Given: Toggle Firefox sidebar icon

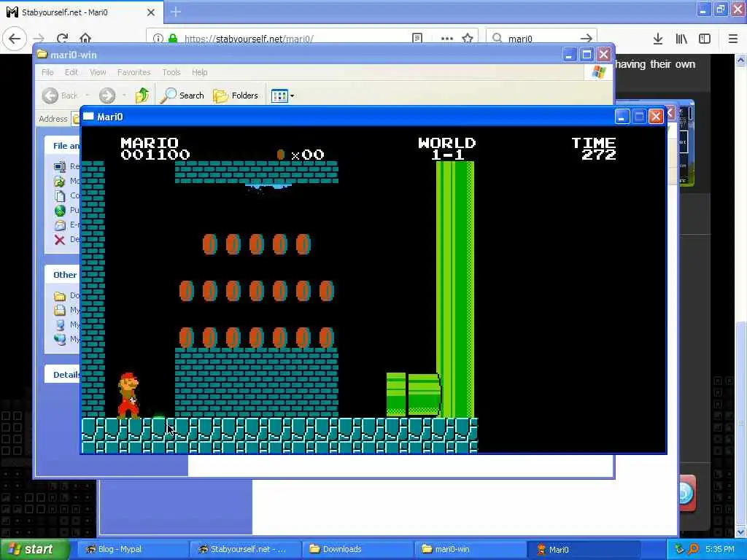Looking at the screenshot, I should pyautogui.click(x=705, y=39).
